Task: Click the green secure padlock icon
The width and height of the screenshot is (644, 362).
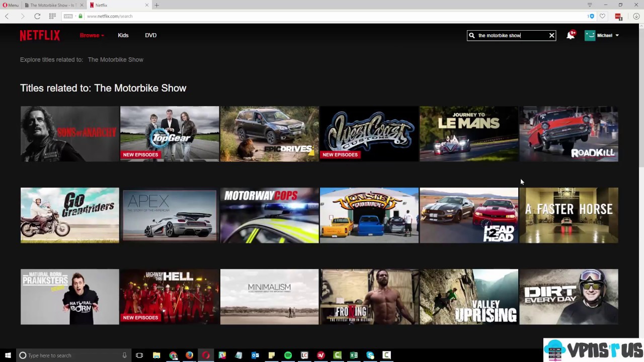Action: coord(80,16)
